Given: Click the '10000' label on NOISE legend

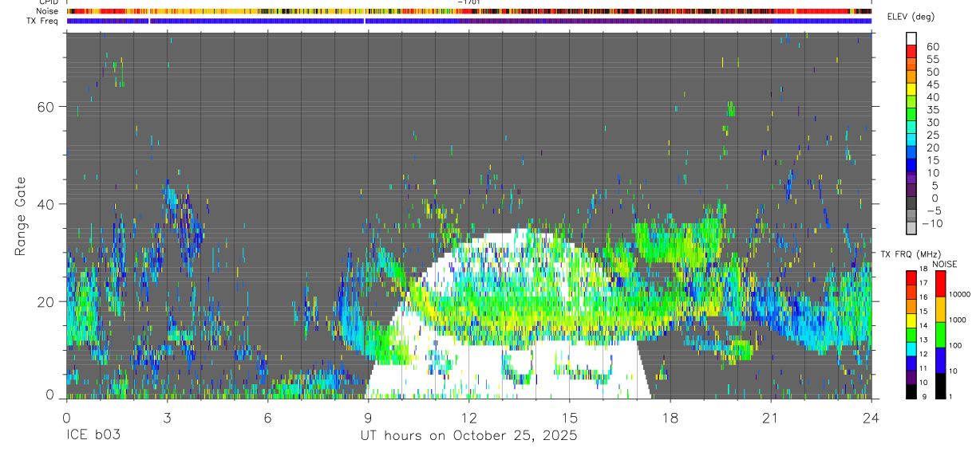Looking at the screenshot, I should (960, 294).
